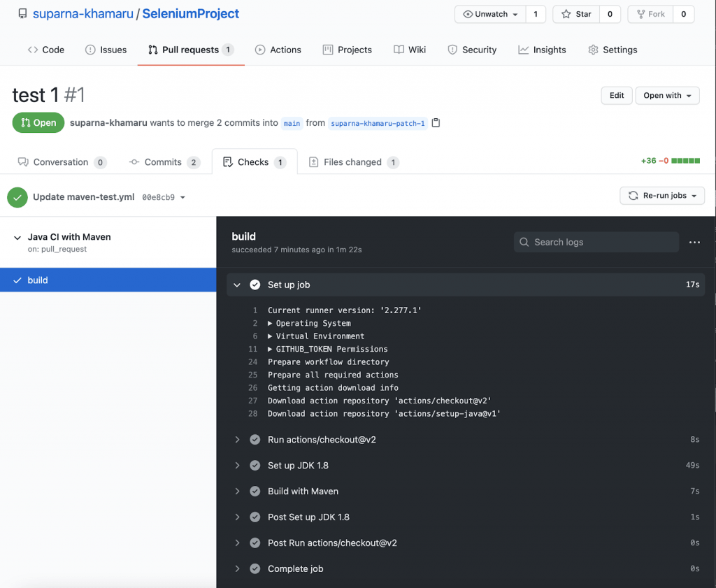Open the 'Open with' dropdown

[x=667, y=96]
